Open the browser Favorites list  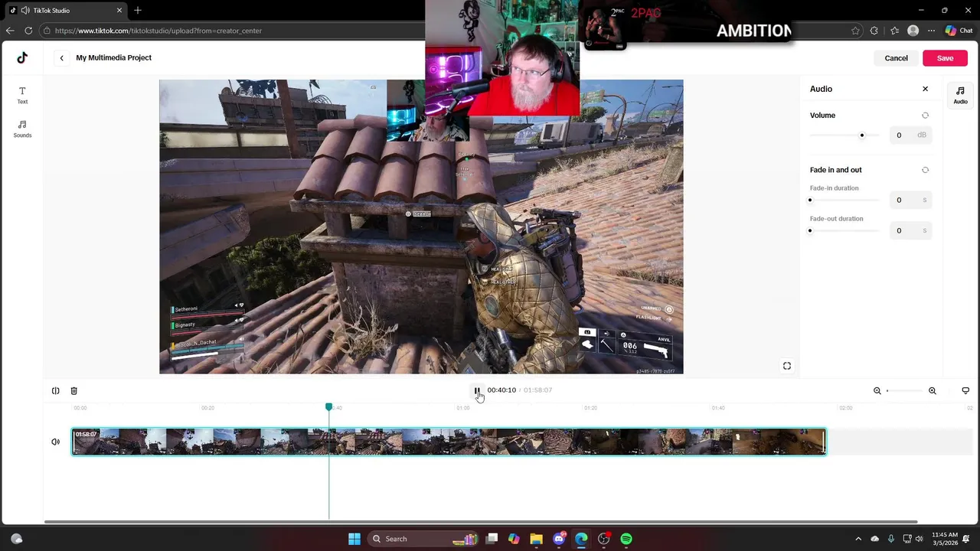tap(894, 31)
